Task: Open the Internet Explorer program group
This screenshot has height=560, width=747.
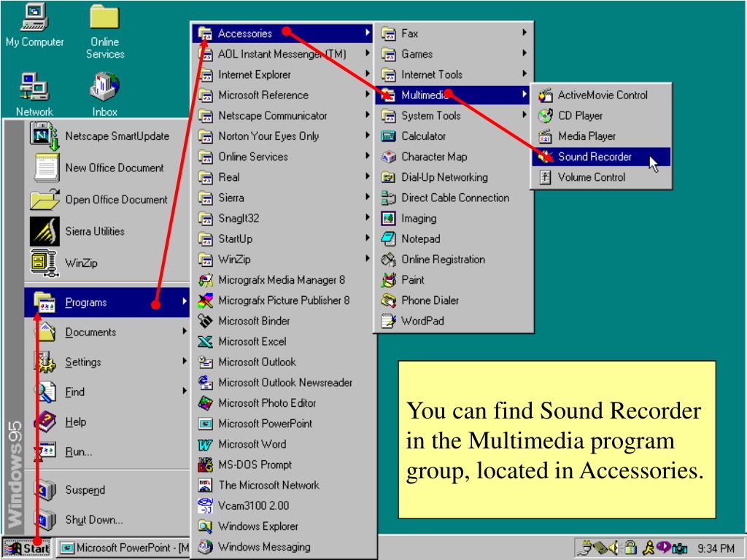Action: point(282,74)
